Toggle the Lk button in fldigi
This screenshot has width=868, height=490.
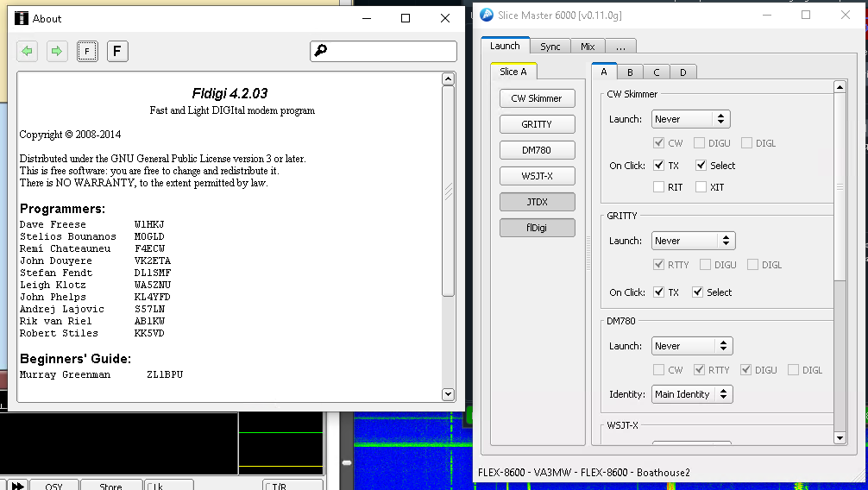click(x=169, y=486)
